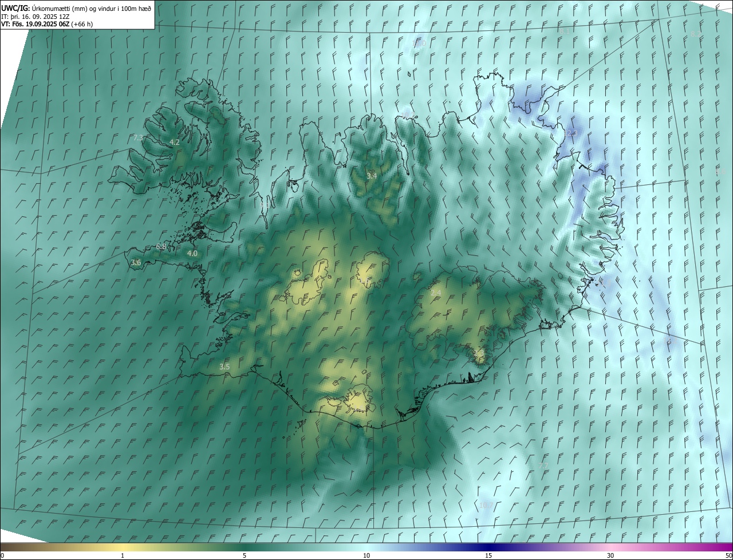733x560 pixels.
Task: Click the VT: Fös. 19.09.2025 06Z (+66 h) line
Action: pyautogui.click(x=47, y=24)
